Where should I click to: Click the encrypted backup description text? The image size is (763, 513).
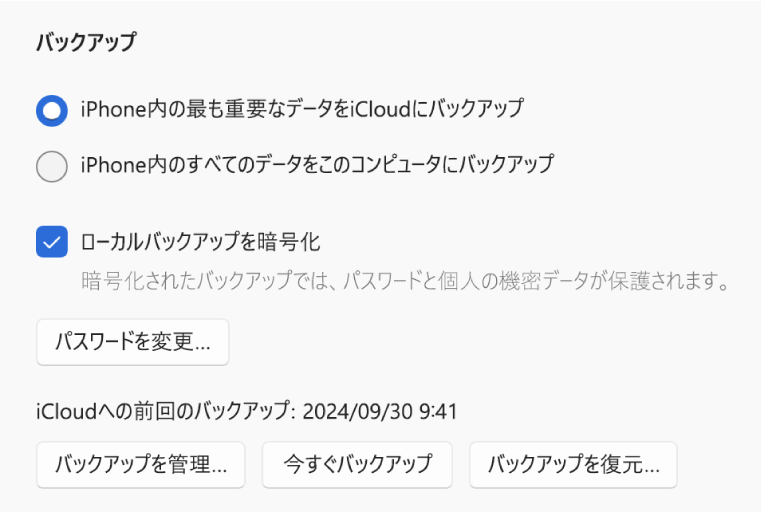tap(402, 280)
